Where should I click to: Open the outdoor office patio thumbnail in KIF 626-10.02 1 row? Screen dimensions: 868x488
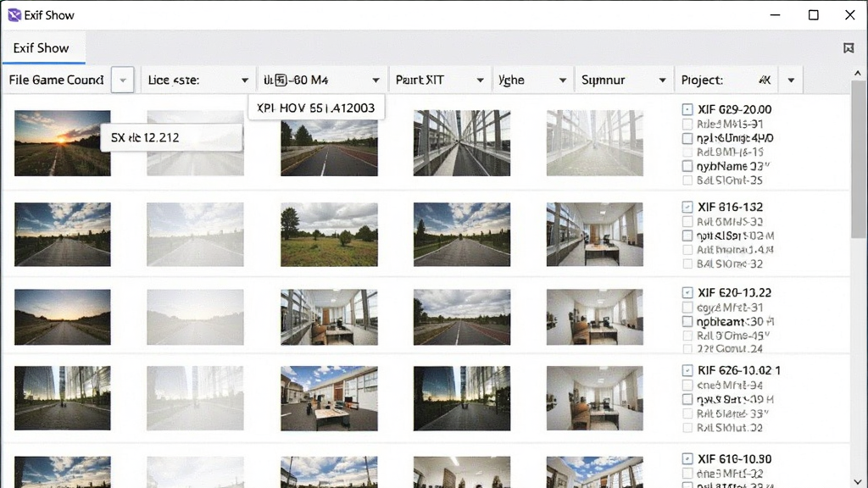click(330, 398)
